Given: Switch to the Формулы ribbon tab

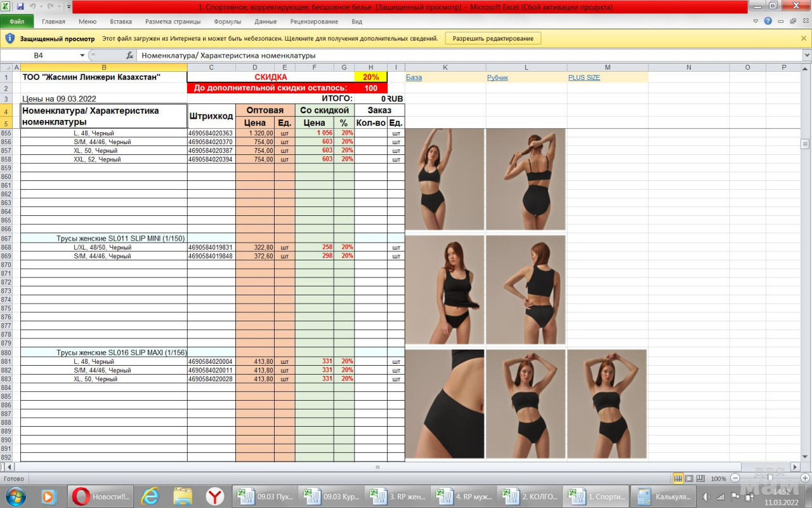Looking at the screenshot, I should pyautogui.click(x=227, y=21).
